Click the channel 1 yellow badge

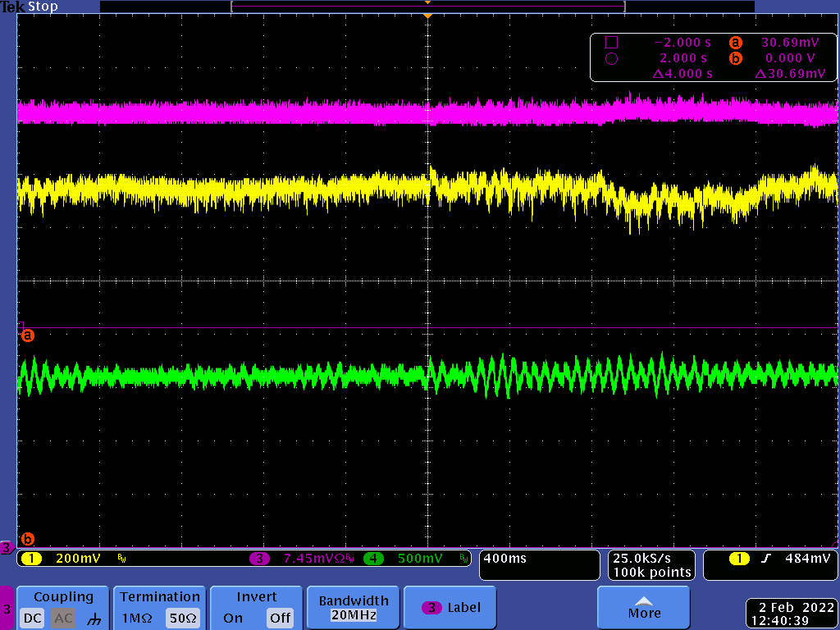[31, 559]
